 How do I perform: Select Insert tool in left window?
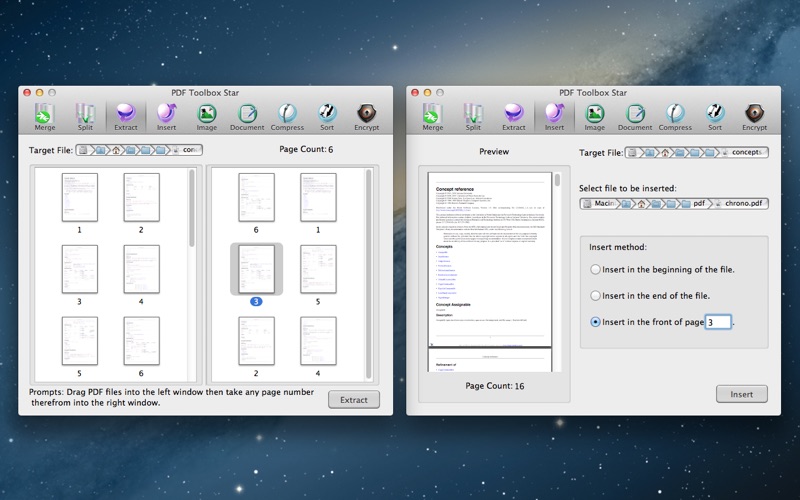coord(166,117)
